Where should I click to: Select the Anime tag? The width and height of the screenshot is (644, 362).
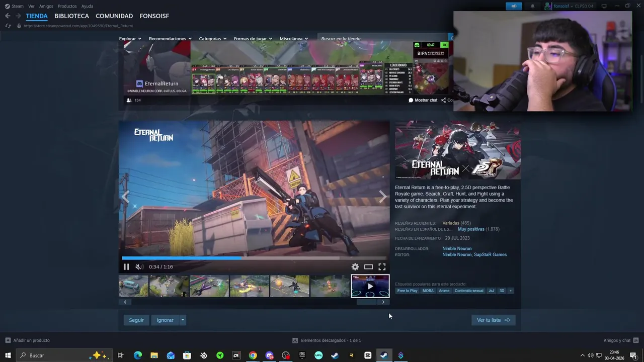444,291
